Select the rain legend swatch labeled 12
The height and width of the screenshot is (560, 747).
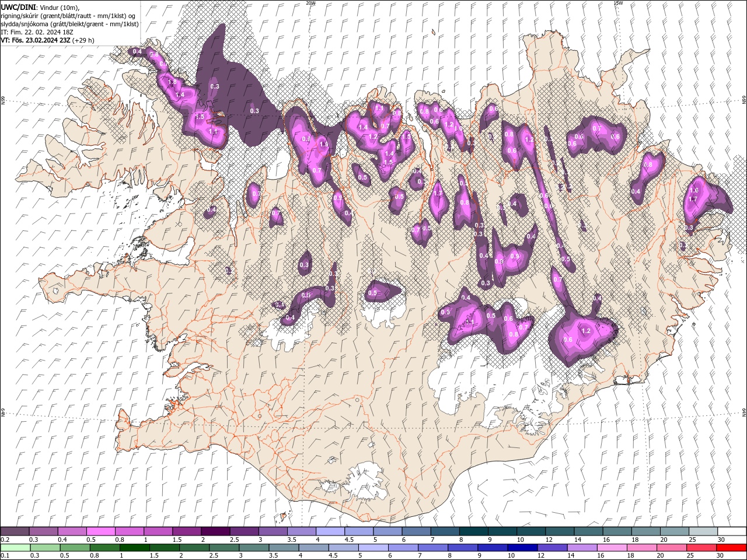553,548
